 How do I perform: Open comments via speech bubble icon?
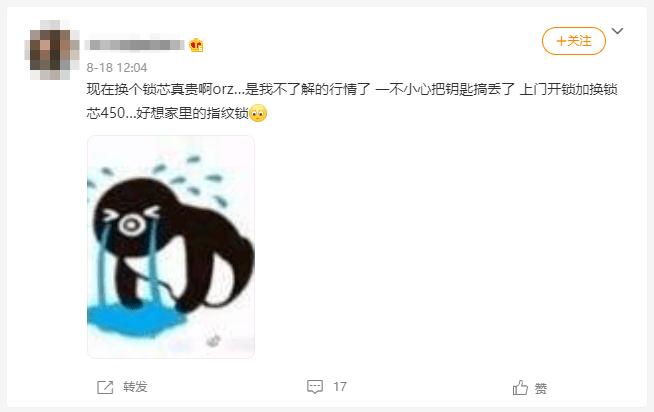(314, 387)
